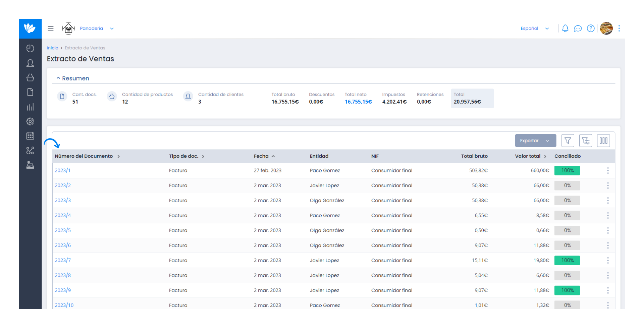Click the 660,00€ valor total cell
Image resolution: width=644 pixels, height=328 pixels.
pyautogui.click(x=540, y=170)
